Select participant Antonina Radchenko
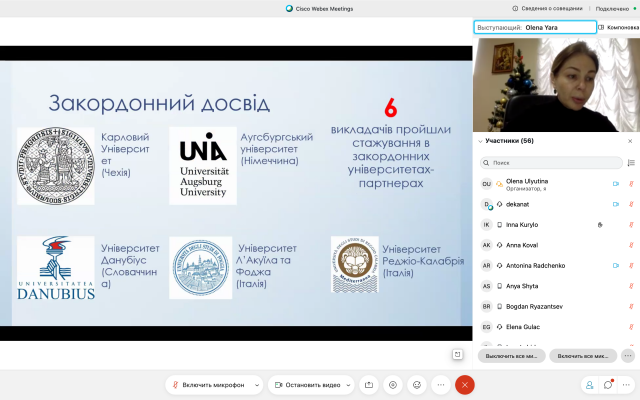 [x=557, y=265]
